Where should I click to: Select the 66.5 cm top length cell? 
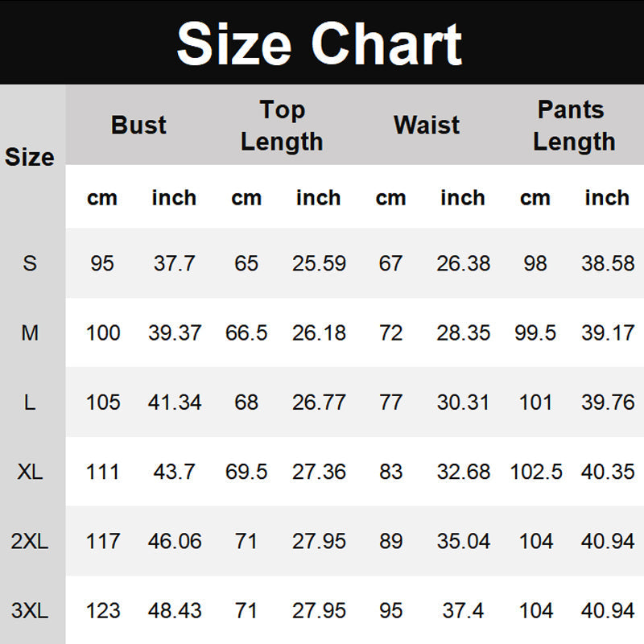click(x=246, y=332)
